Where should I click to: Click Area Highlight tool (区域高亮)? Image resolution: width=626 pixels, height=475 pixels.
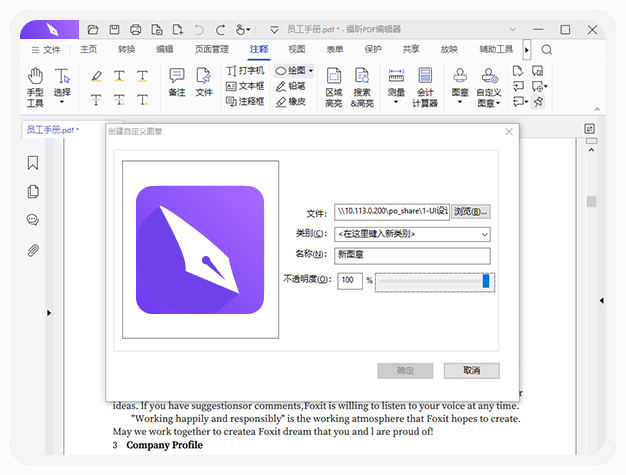click(334, 87)
